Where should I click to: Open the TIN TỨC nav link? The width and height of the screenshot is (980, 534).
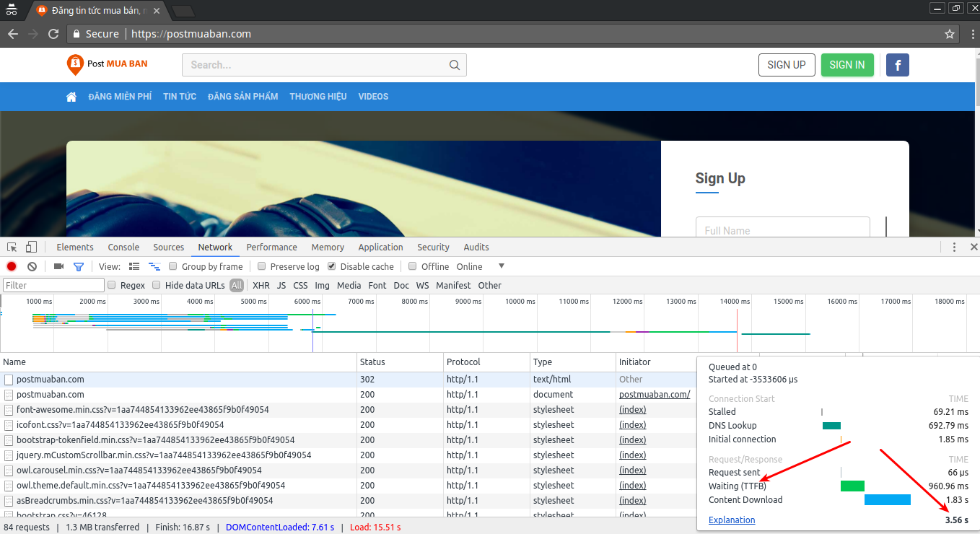pyautogui.click(x=180, y=97)
